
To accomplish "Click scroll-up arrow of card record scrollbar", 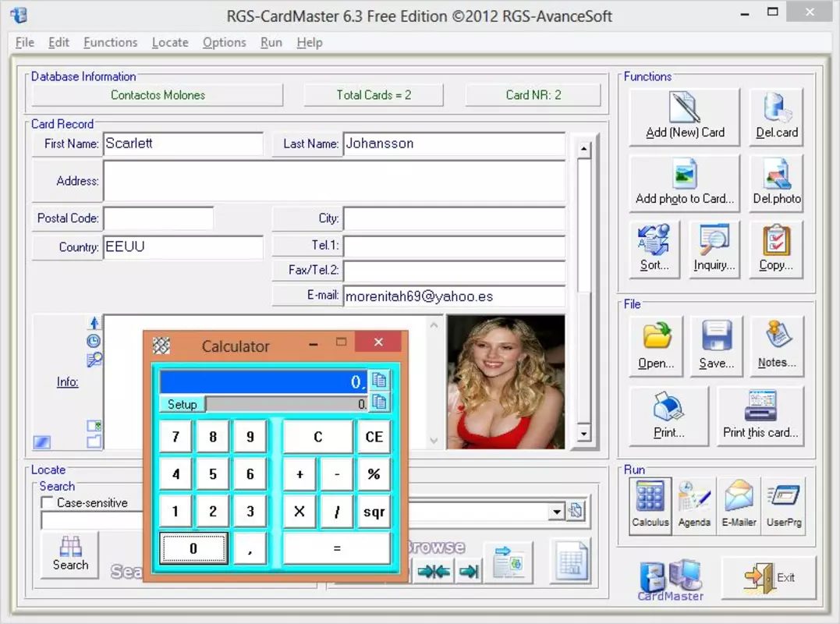I will point(584,150).
